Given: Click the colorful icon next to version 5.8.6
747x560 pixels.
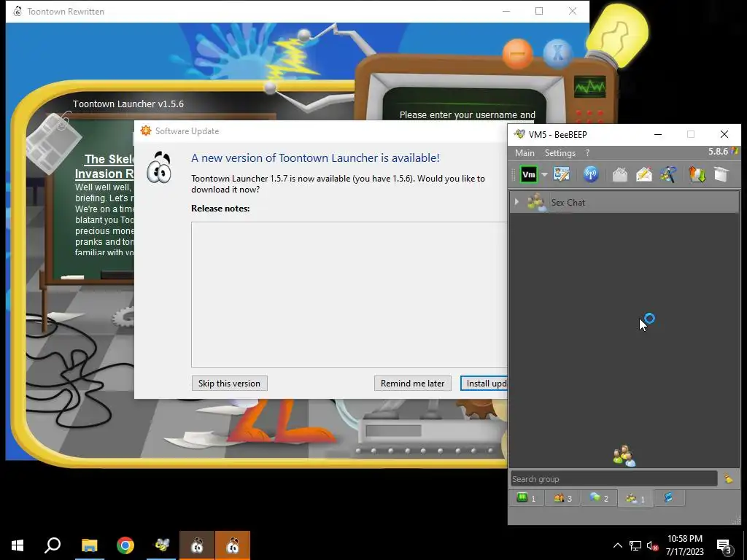Looking at the screenshot, I should click(735, 152).
